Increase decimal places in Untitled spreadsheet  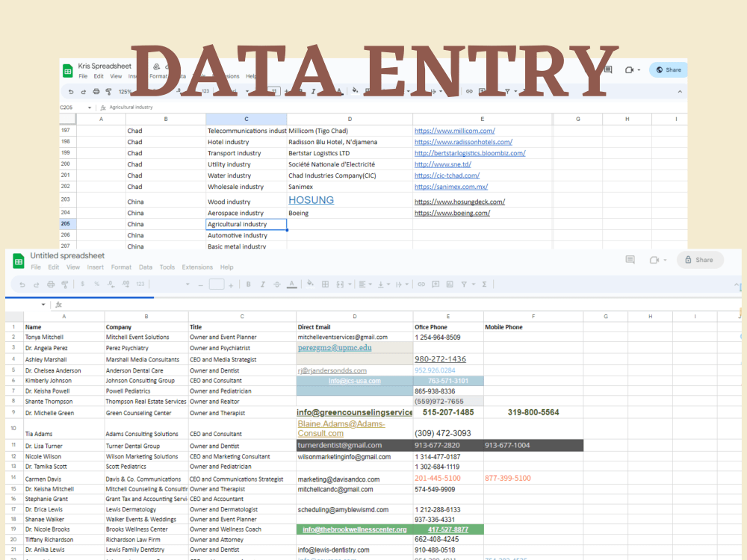click(125, 284)
